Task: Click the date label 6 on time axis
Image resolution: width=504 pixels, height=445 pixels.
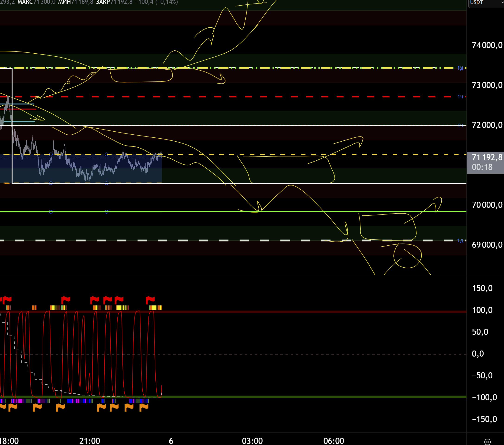Action: click(x=171, y=441)
